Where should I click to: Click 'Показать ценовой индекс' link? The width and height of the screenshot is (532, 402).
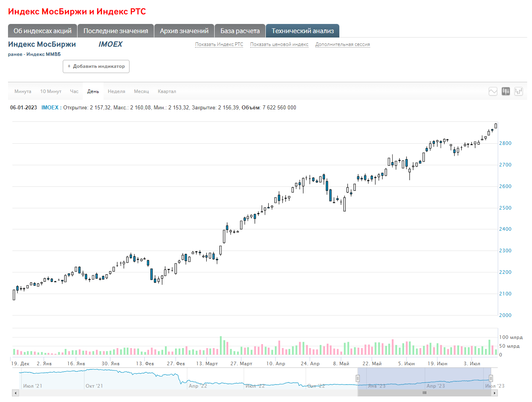(x=279, y=44)
